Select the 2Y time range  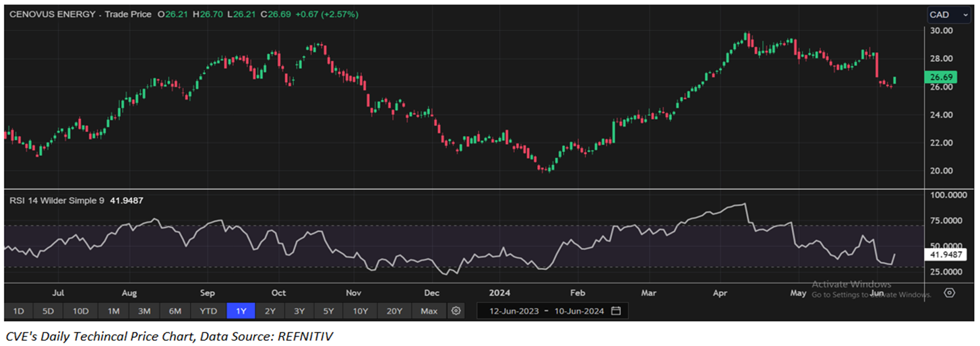270,311
